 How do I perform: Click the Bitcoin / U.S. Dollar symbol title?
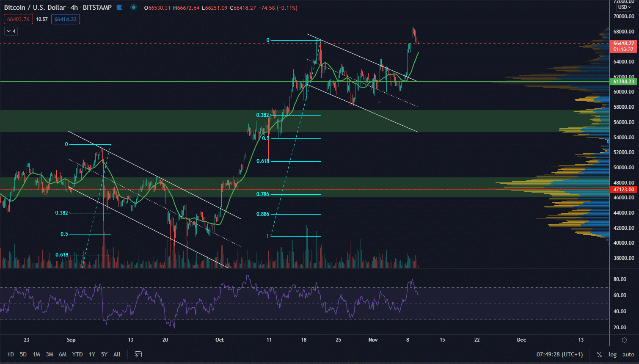coord(35,8)
